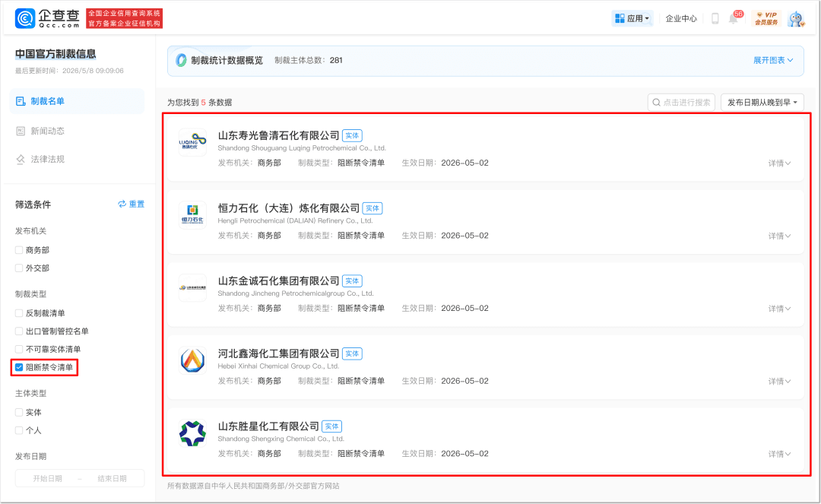Click the 最后更新时间 timestamp text

tap(69, 71)
